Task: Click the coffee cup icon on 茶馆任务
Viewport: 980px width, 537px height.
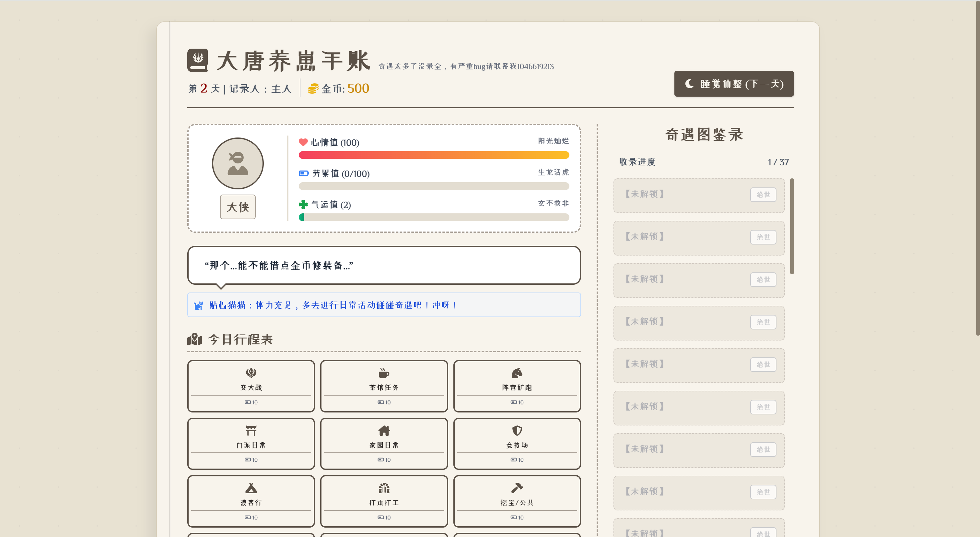Action: (x=383, y=372)
